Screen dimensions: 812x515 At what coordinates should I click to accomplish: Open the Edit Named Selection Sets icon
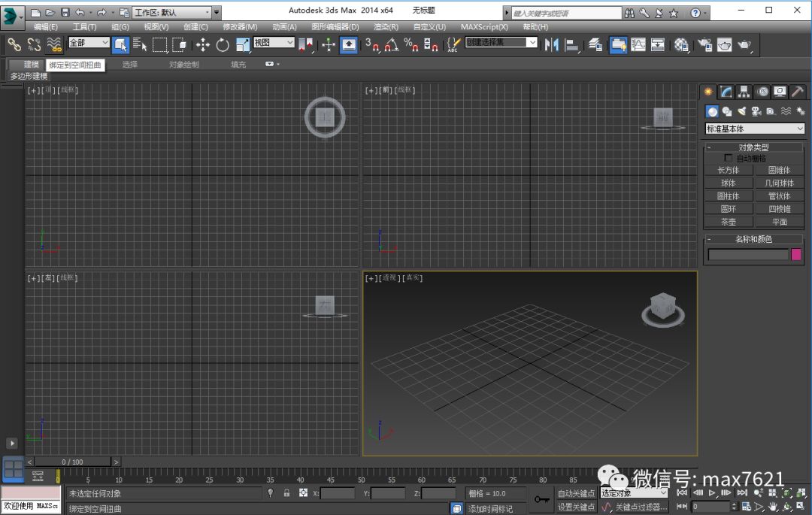(453, 45)
